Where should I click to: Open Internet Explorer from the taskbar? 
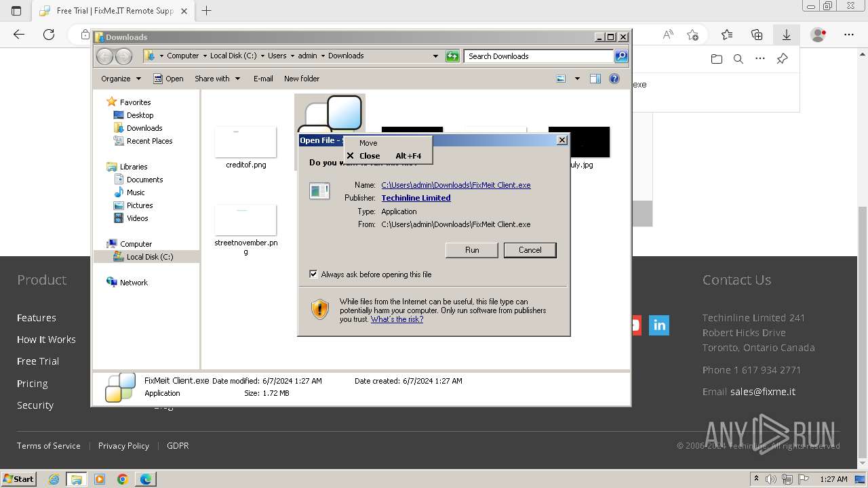(x=54, y=479)
